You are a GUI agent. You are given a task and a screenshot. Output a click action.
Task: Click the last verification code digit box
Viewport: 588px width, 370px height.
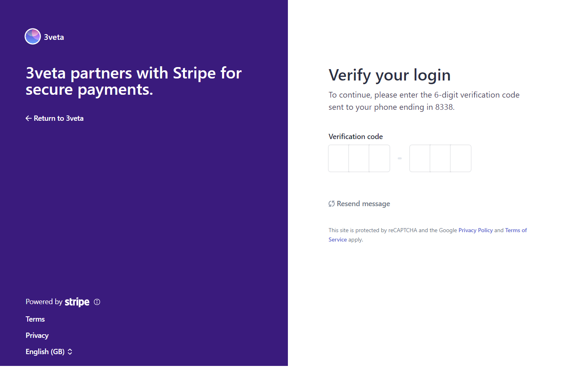(460, 158)
